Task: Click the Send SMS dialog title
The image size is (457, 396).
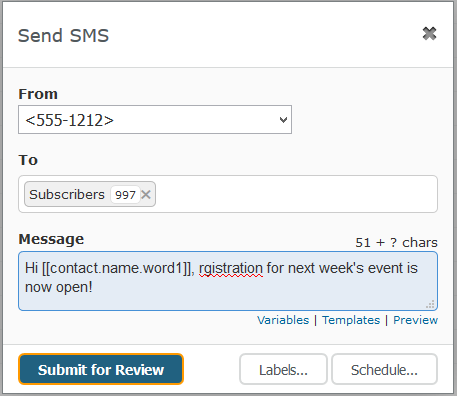Action: point(63,35)
